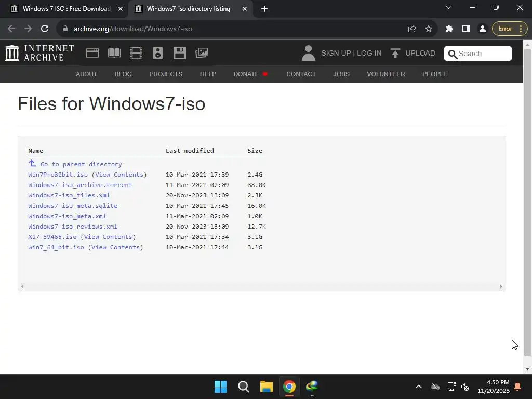532x399 pixels.
Task: Open Windows7-iso_meta.sqlite
Action: [73, 206]
